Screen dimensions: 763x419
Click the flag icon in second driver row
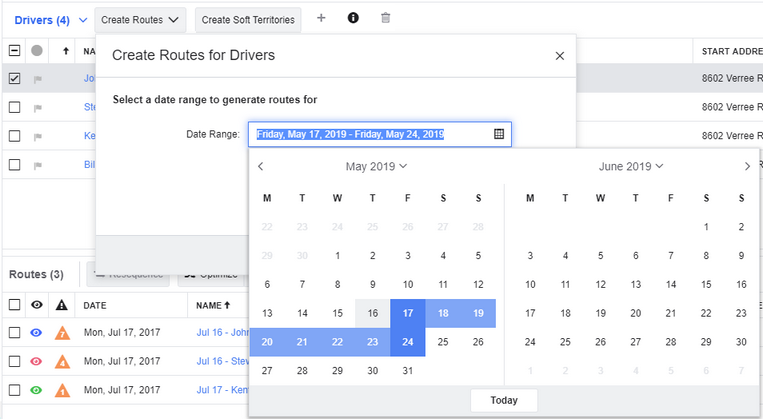click(x=37, y=108)
